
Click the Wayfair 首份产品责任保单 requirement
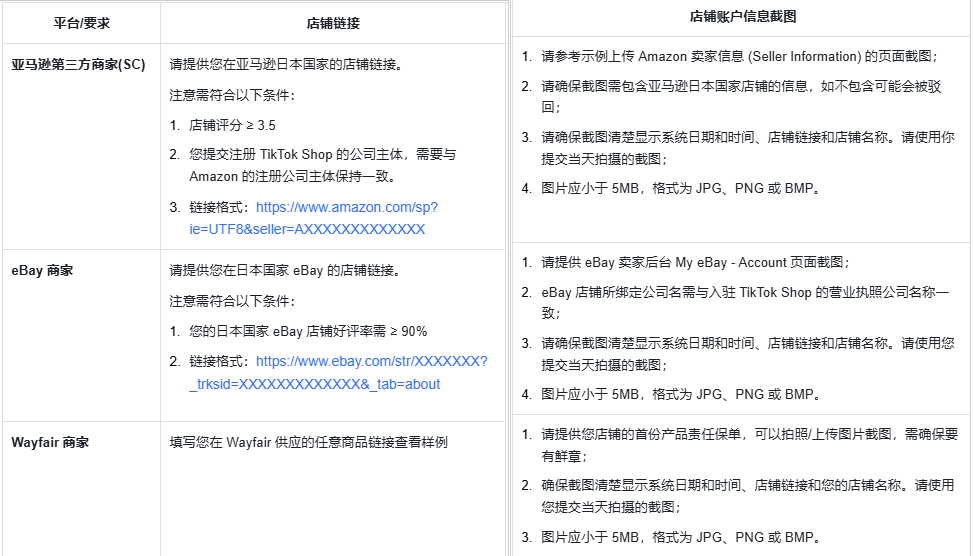[750, 445]
